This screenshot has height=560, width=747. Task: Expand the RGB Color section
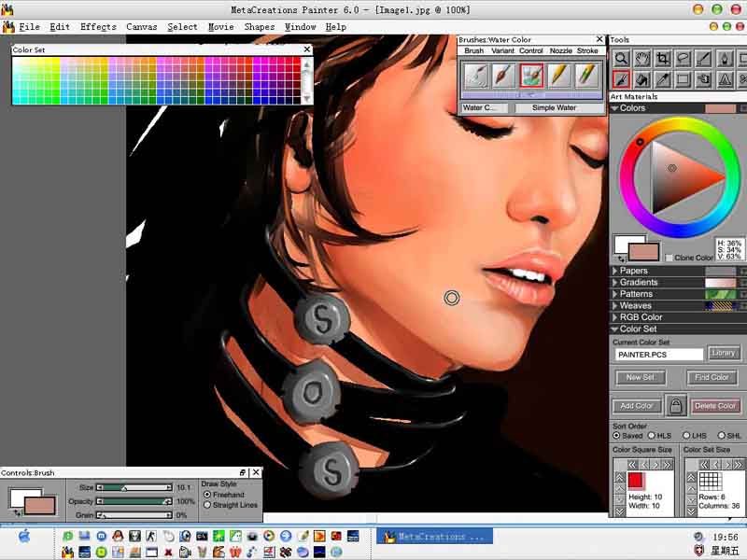[615, 317]
